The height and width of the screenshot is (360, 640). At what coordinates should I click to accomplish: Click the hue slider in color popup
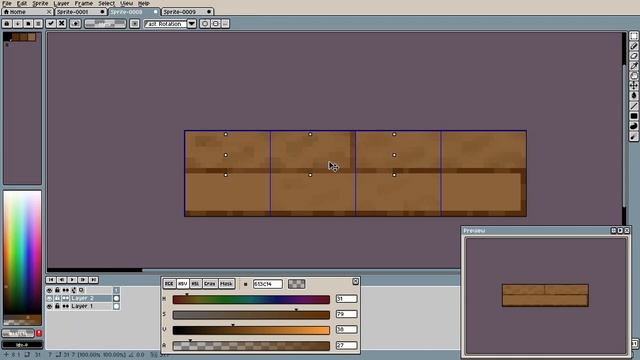coord(251,300)
